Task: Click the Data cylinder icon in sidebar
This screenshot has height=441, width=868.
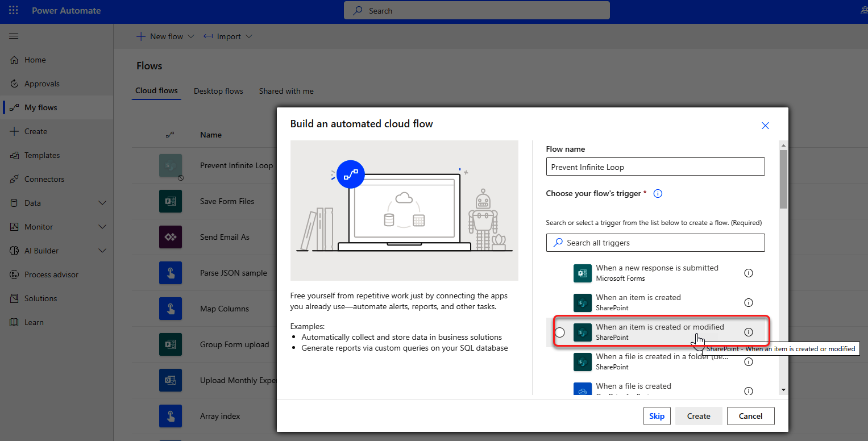Action: [x=14, y=203]
